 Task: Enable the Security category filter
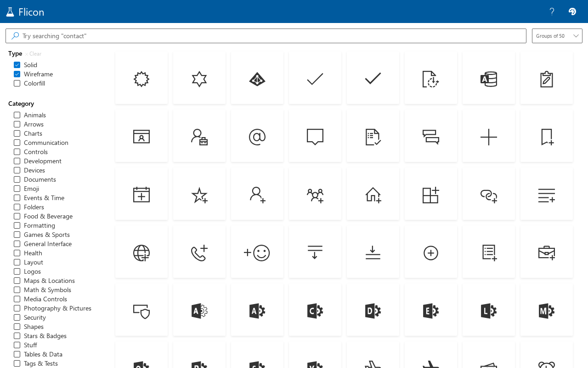point(17,317)
